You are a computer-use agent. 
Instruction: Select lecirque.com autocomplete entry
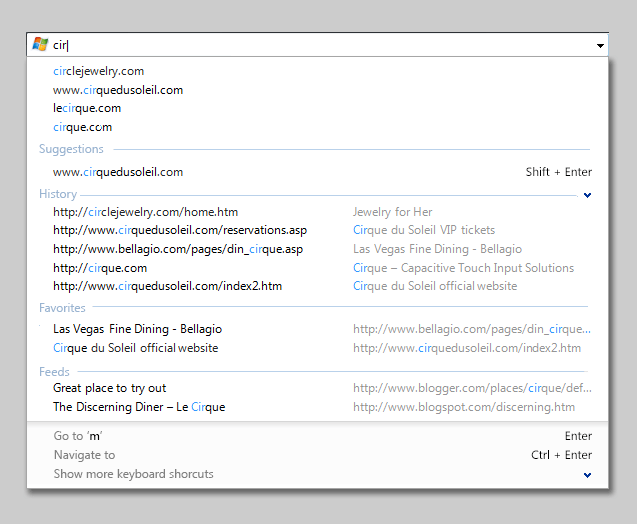pyautogui.click(x=87, y=108)
